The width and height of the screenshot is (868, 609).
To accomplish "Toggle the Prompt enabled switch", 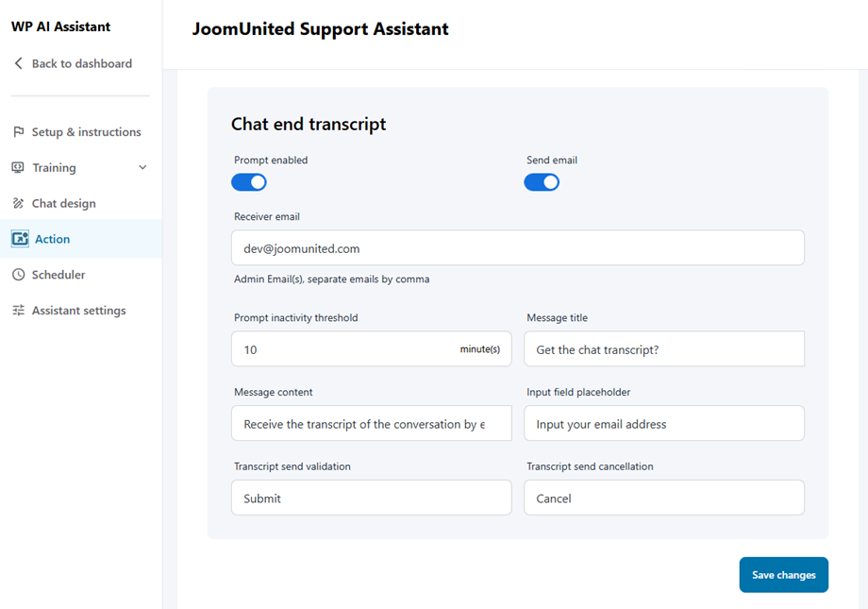I will 249,182.
